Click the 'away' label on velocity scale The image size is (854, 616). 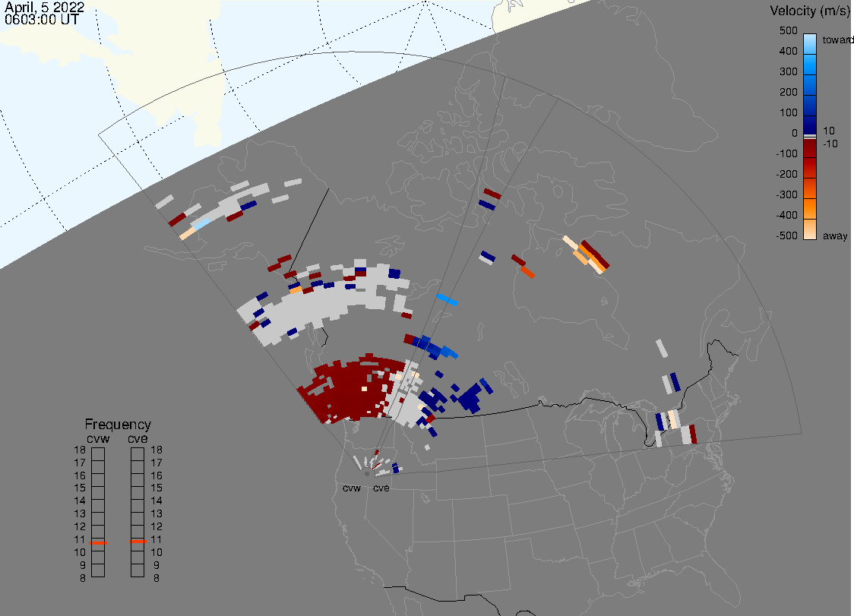835,235
